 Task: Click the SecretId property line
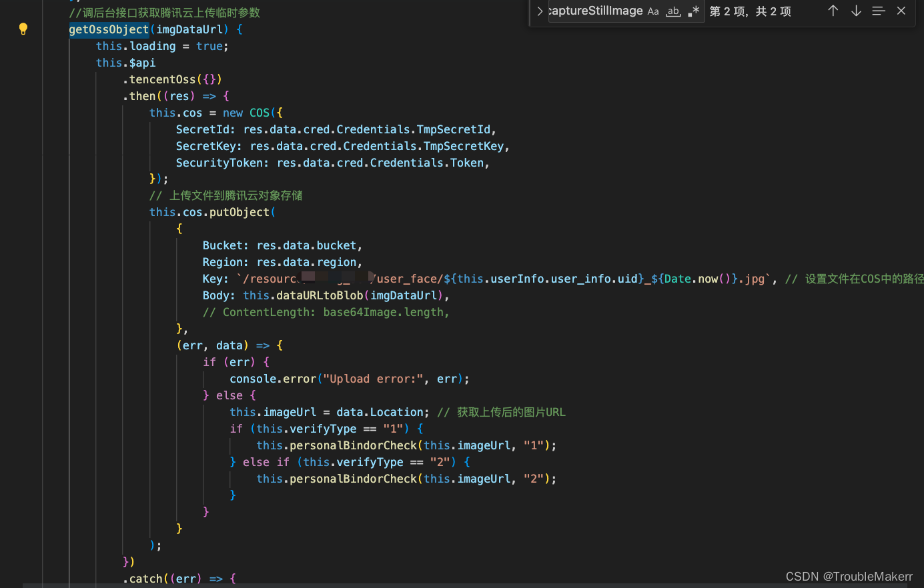pos(336,129)
